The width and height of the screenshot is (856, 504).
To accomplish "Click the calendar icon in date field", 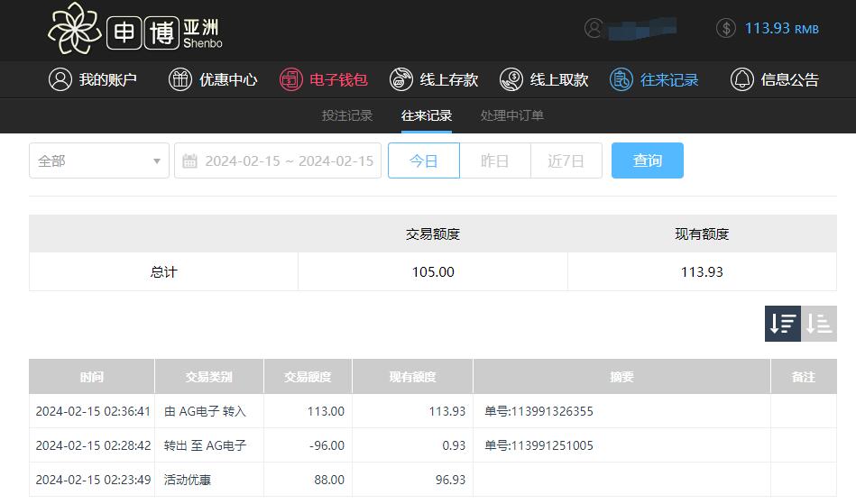I will (189, 160).
